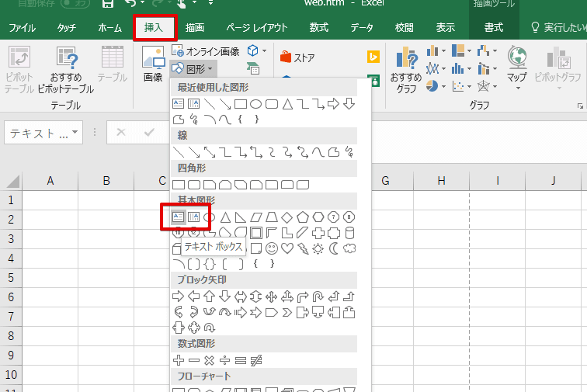Viewport: 587px width, 392px height.
Task: Switch to the ファイル tab
Action: click(x=22, y=27)
